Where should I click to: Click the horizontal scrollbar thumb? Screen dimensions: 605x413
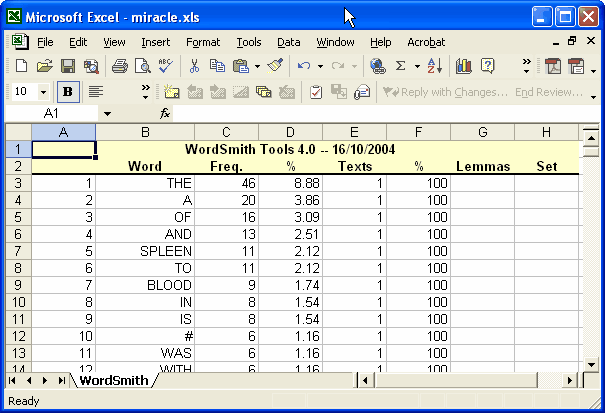455,381
